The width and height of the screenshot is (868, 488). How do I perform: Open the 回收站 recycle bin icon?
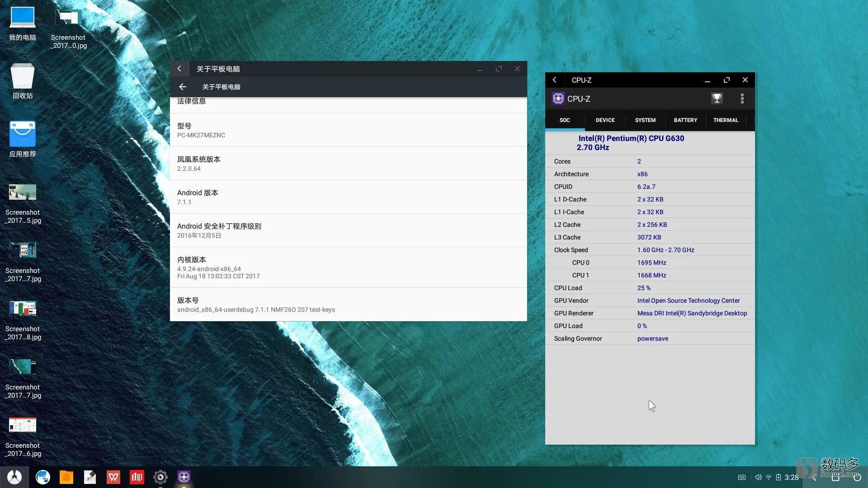tap(23, 81)
